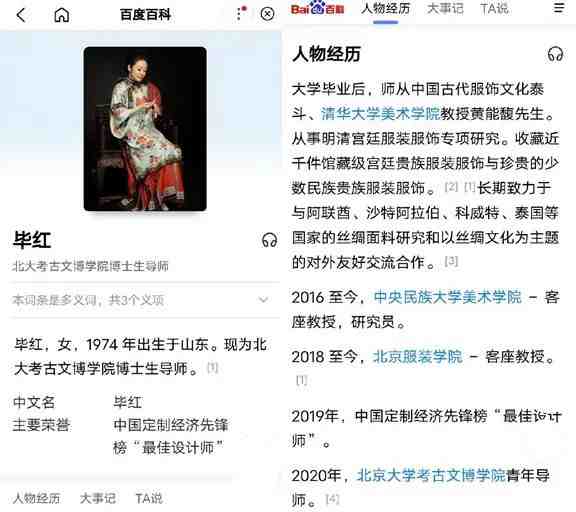The height and width of the screenshot is (512, 576).
Task: Tap reference [3] after 交流合作
Action: tap(451, 261)
